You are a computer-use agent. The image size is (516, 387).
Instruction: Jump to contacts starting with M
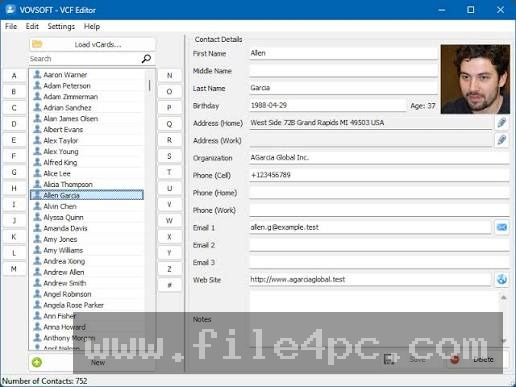[x=14, y=269]
